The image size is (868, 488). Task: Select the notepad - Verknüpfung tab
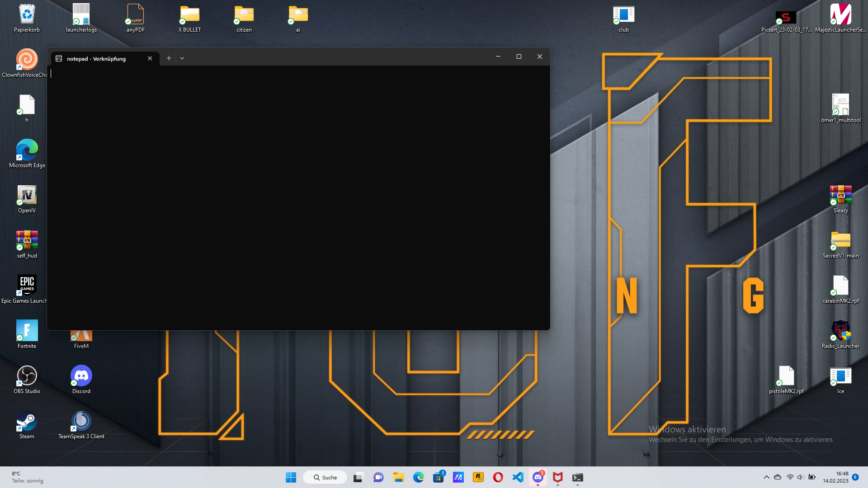(x=96, y=59)
